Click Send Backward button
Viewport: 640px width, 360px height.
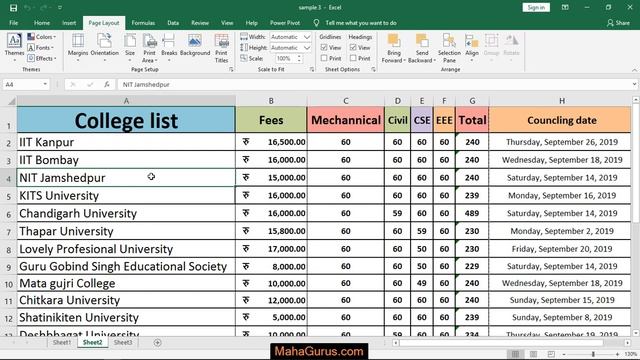pyautogui.click(x=422, y=48)
